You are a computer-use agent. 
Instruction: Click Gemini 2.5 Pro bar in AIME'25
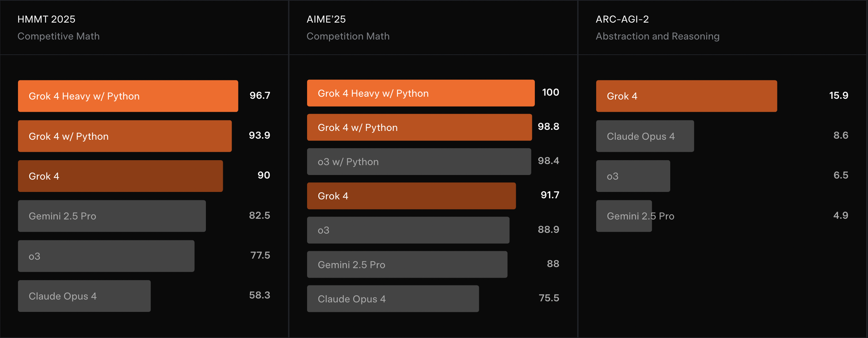(x=407, y=265)
